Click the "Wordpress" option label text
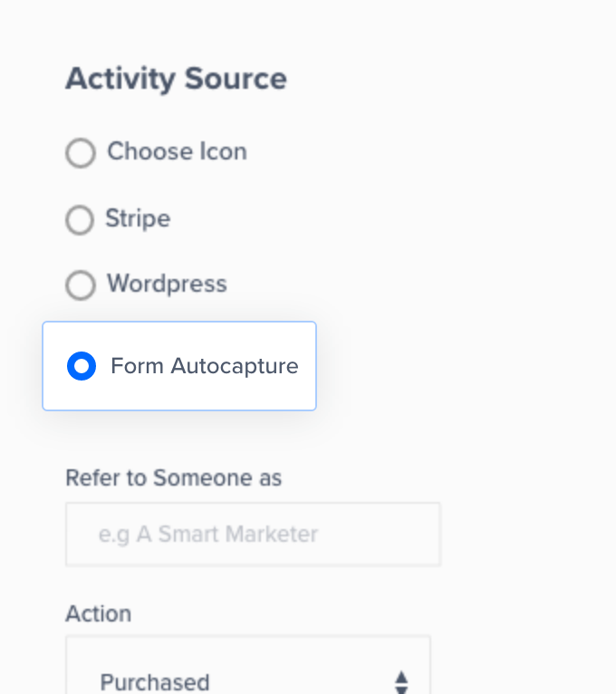Viewport: 616px width, 694px height. [x=167, y=284]
